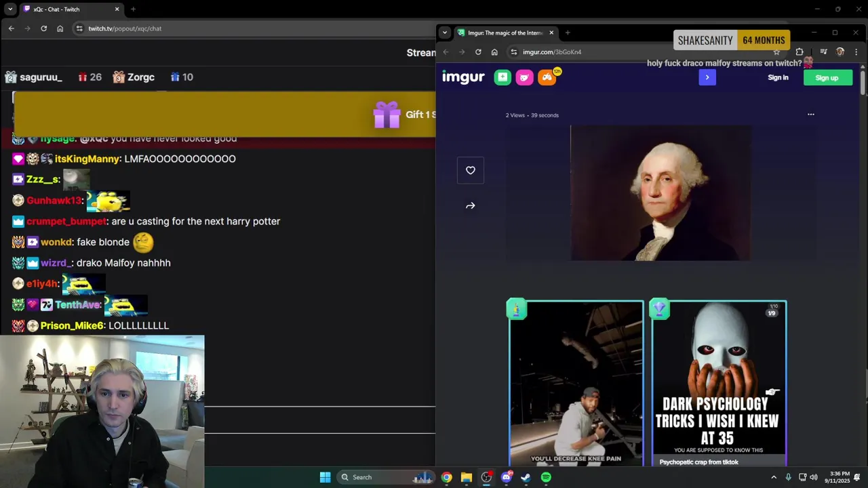Bookmark the Imgur page with the star icon
Image resolution: width=868 pixels, height=488 pixels.
(x=776, y=52)
